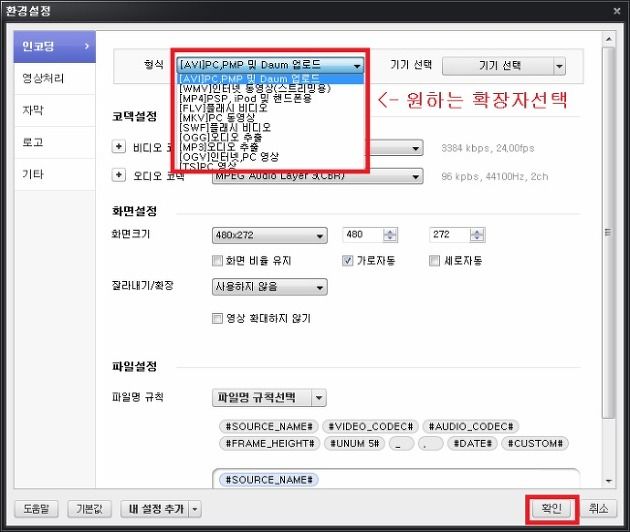This screenshot has height=532, width=630.
Task: Open the 인코딩 settings tab
Action: (55, 46)
